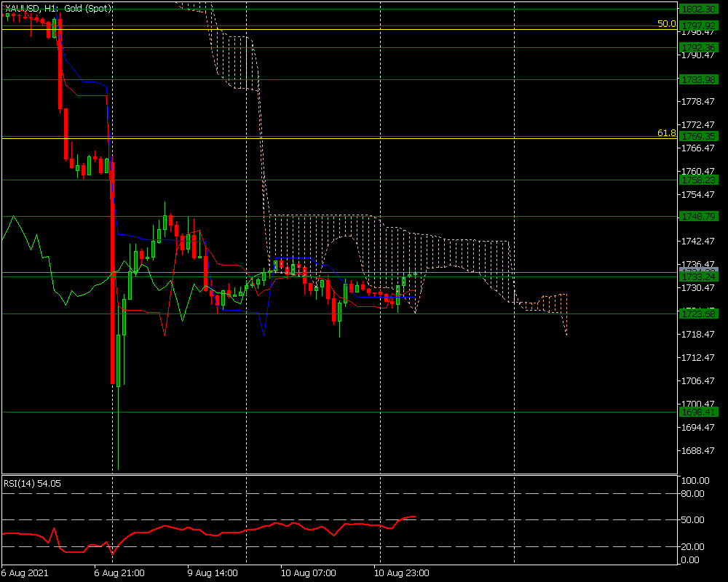Click the 1760.47 price axis value

click(x=698, y=171)
